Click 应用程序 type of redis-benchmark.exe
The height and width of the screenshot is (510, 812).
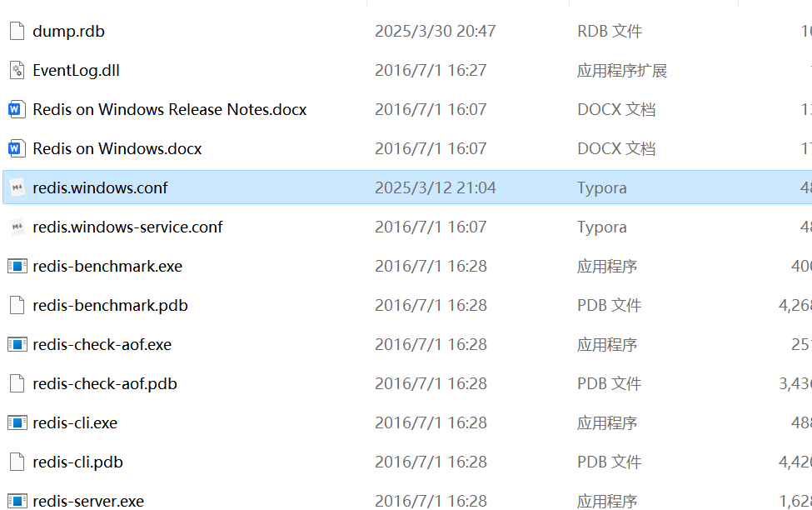tap(607, 267)
